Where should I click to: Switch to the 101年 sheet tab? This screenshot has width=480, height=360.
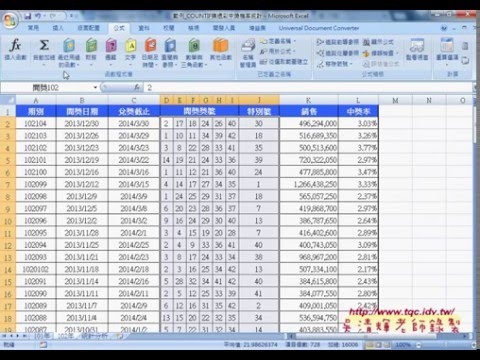pyautogui.click(x=43, y=336)
